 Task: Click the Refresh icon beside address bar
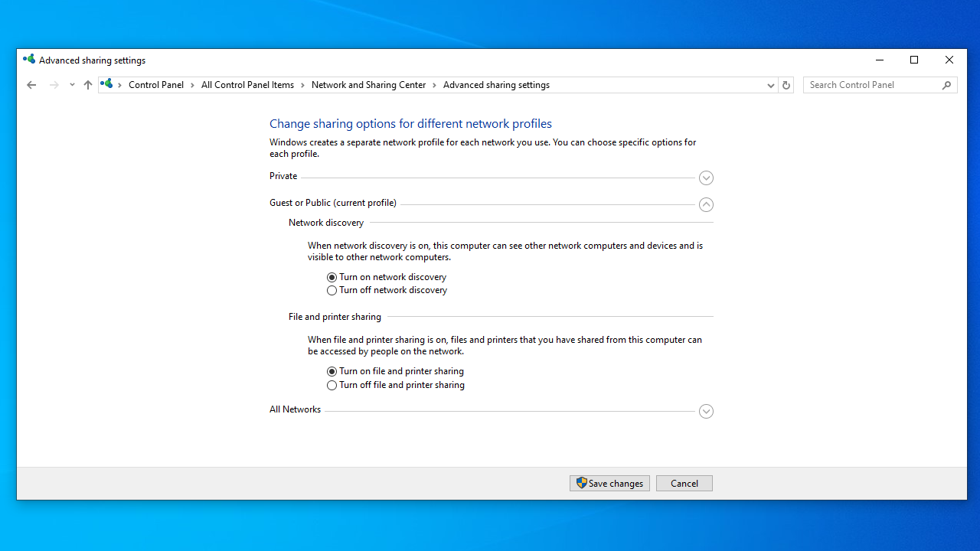[786, 85]
